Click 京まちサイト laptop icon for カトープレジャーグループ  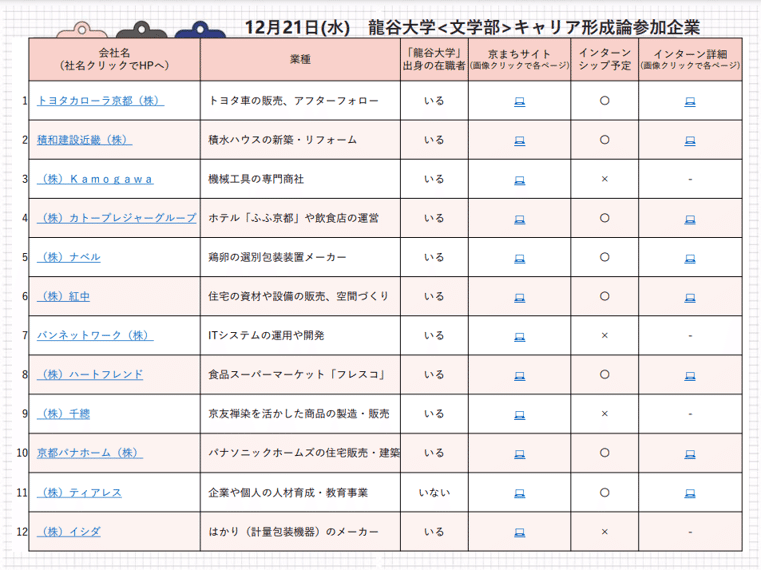[519, 219]
